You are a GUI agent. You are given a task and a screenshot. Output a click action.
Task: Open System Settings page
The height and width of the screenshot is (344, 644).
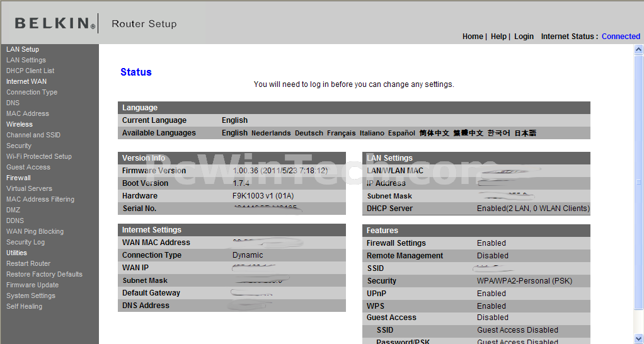pyautogui.click(x=31, y=295)
